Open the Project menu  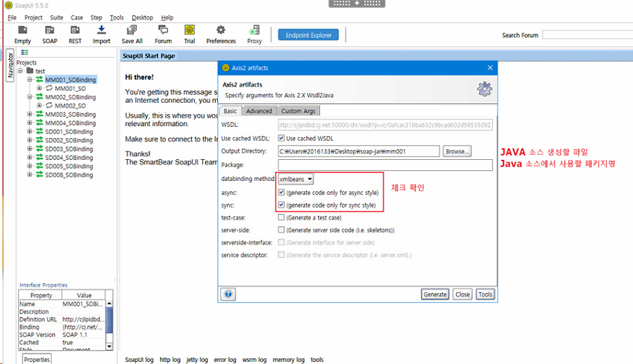(x=33, y=18)
